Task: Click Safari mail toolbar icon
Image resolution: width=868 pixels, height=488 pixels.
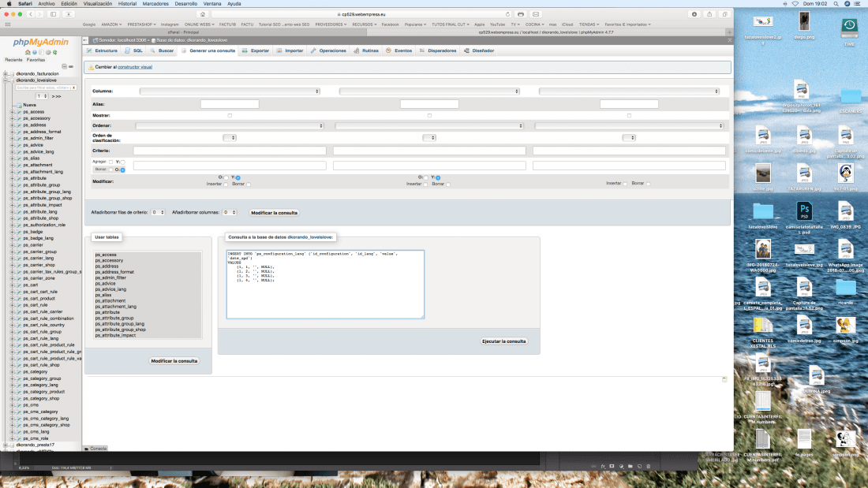Action: [535, 14]
